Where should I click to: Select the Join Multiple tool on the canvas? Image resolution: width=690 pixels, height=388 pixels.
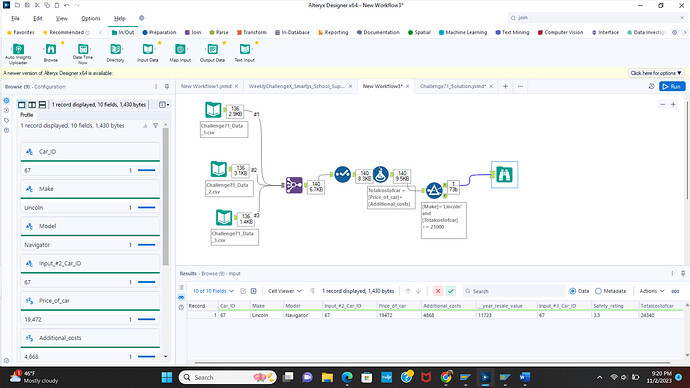coord(294,185)
